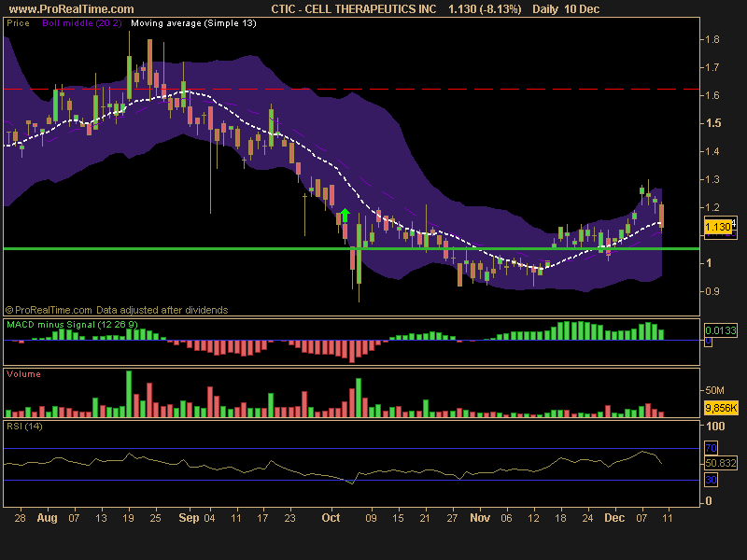Click the 100 label on RSI axis
The height and width of the screenshot is (560, 747).
tap(715, 427)
